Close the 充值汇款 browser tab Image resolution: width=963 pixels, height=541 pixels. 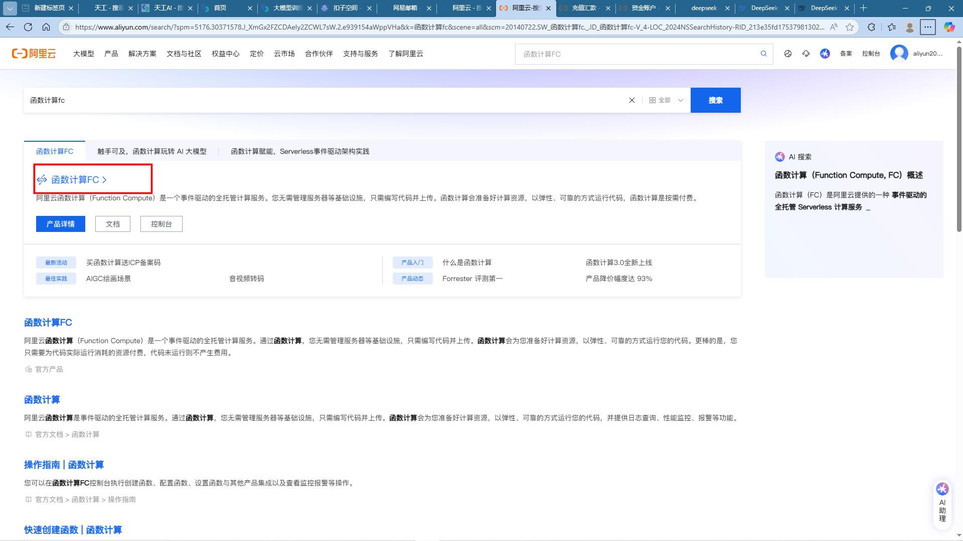(x=607, y=8)
